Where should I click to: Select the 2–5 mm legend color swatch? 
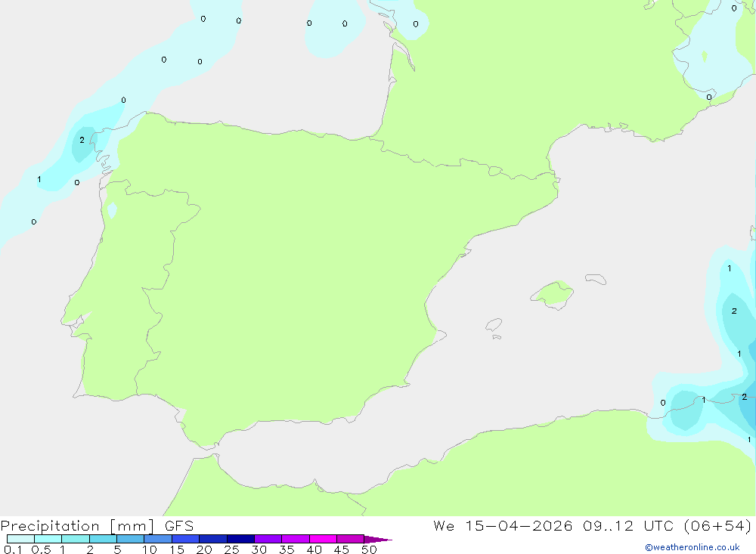(103, 539)
